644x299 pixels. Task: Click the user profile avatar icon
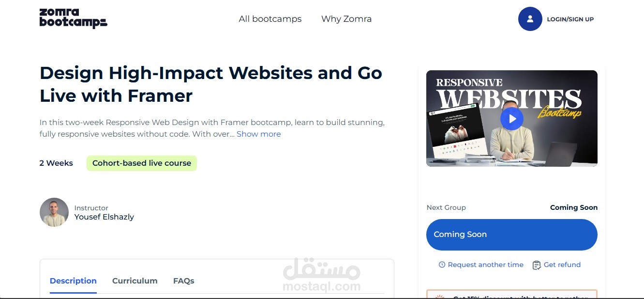pyautogui.click(x=530, y=19)
